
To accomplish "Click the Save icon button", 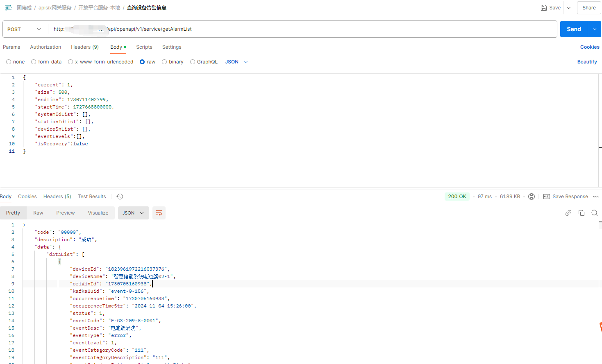I will pyautogui.click(x=550, y=8).
